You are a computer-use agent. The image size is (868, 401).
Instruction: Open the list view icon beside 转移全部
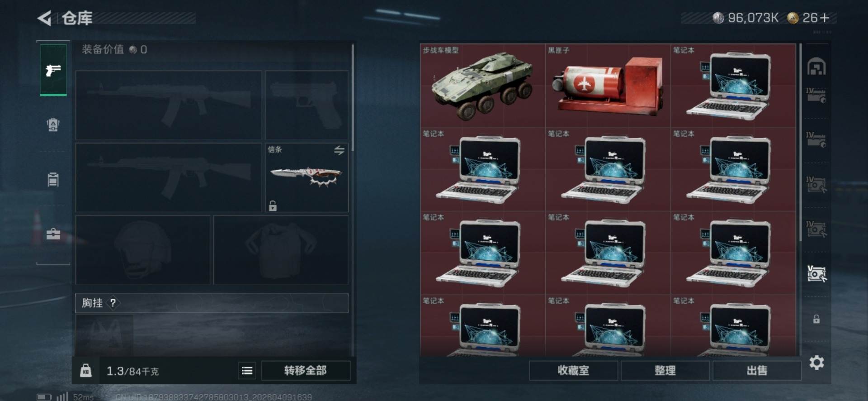coord(247,371)
